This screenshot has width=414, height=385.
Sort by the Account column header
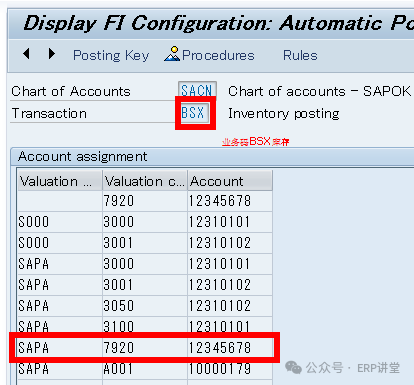point(230,181)
